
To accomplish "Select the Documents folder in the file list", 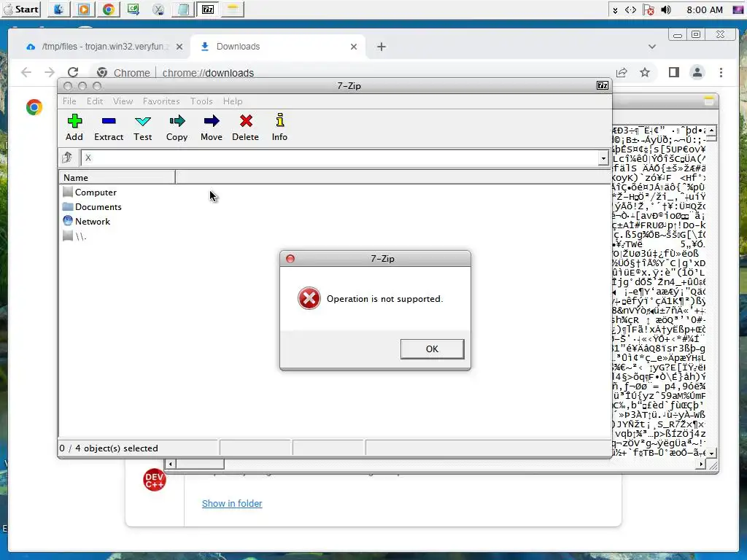I will point(92,206).
